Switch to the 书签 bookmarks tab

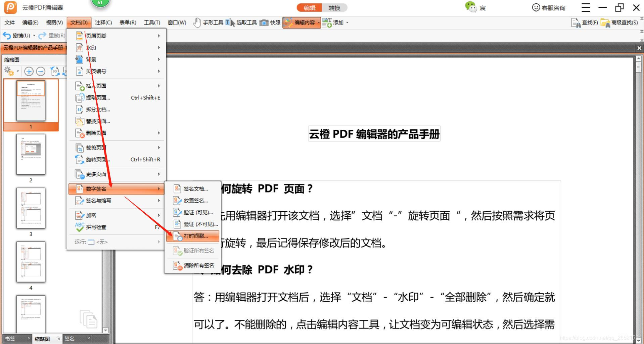[x=10, y=339]
